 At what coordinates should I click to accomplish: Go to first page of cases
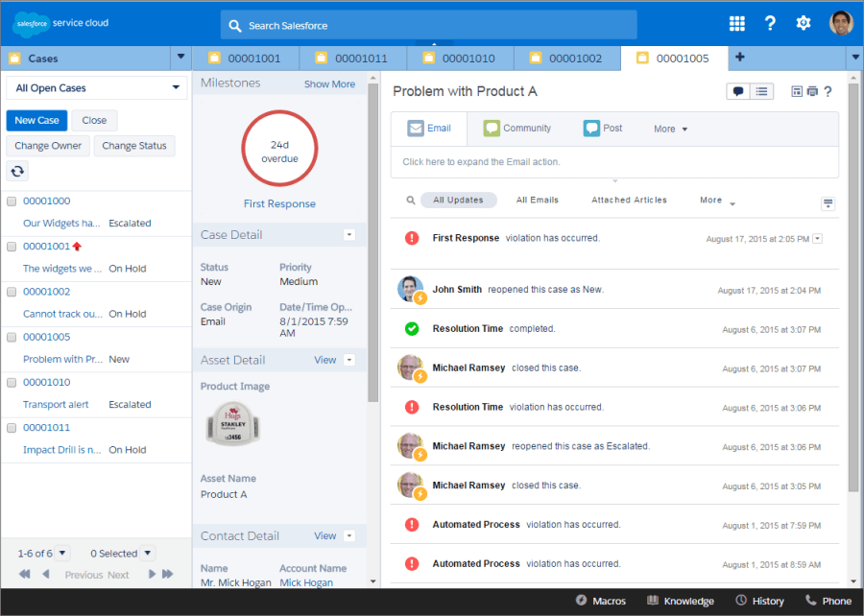pyautogui.click(x=24, y=574)
